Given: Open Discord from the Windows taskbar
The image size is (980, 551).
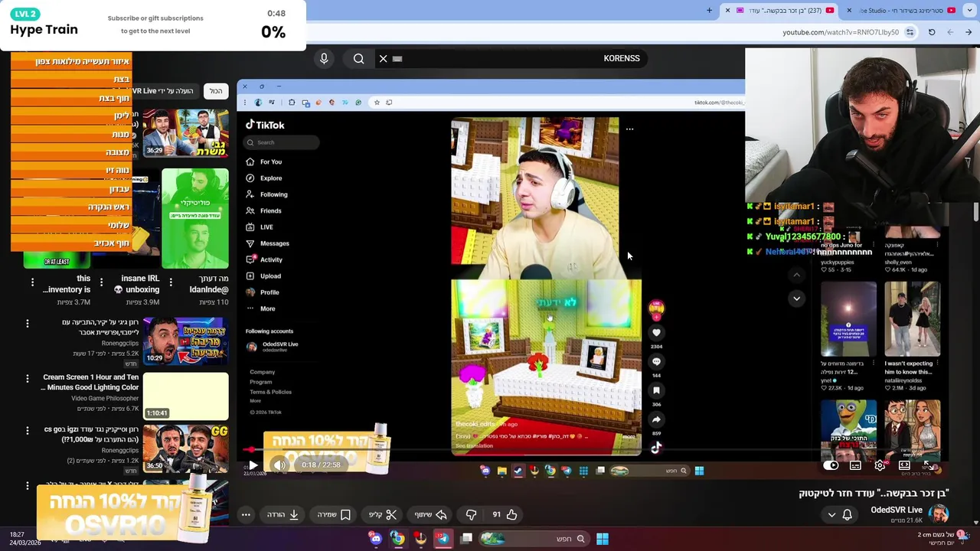Looking at the screenshot, I should (376, 539).
